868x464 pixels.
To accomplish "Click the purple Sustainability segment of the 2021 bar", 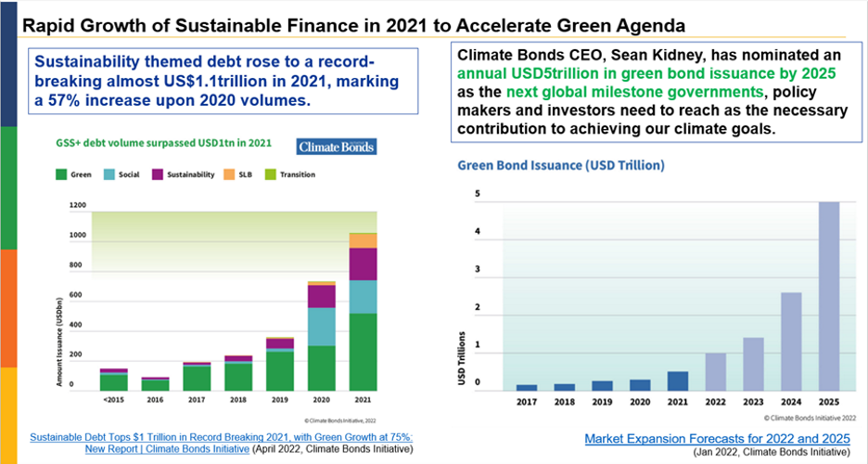I will click(364, 264).
